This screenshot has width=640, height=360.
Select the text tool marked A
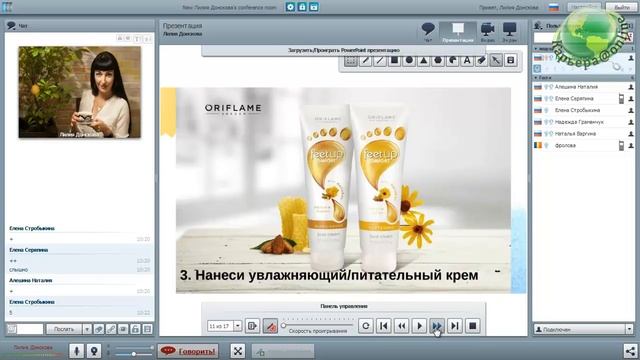click(x=467, y=61)
